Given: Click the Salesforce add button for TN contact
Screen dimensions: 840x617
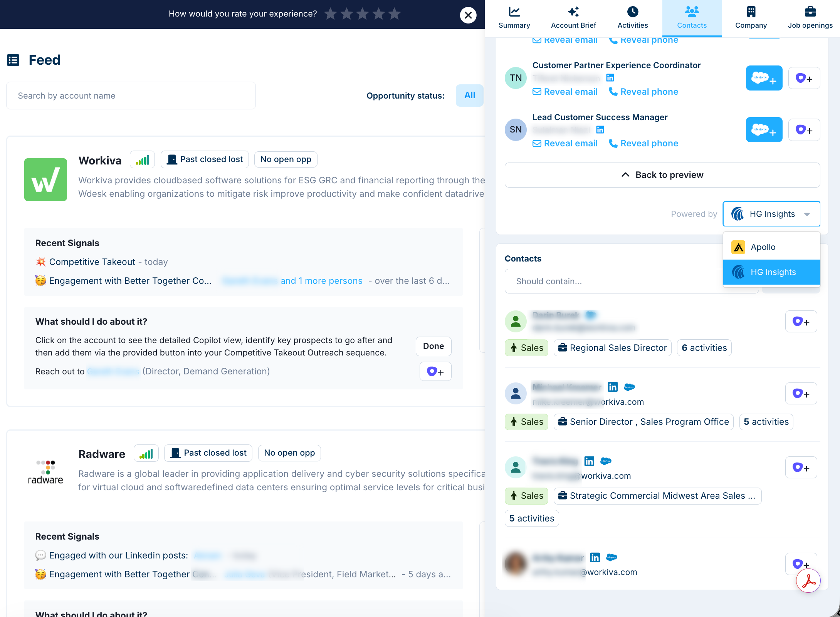Looking at the screenshot, I should tap(764, 78).
